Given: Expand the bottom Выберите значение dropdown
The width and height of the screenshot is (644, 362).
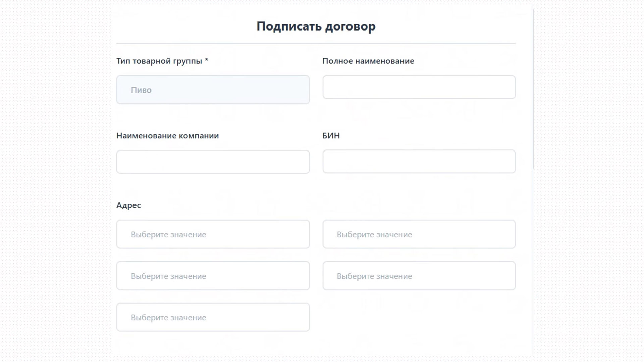Looking at the screenshot, I should (213, 317).
